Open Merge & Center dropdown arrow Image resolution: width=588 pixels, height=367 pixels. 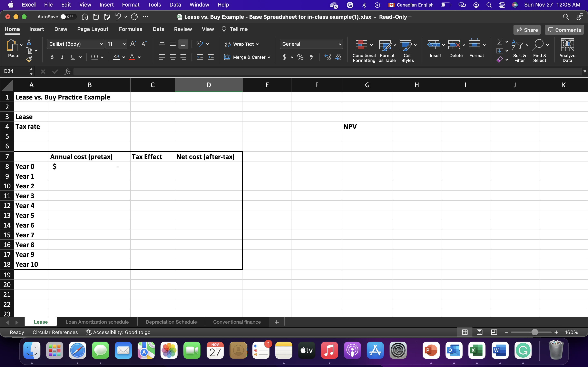pos(269,57)
